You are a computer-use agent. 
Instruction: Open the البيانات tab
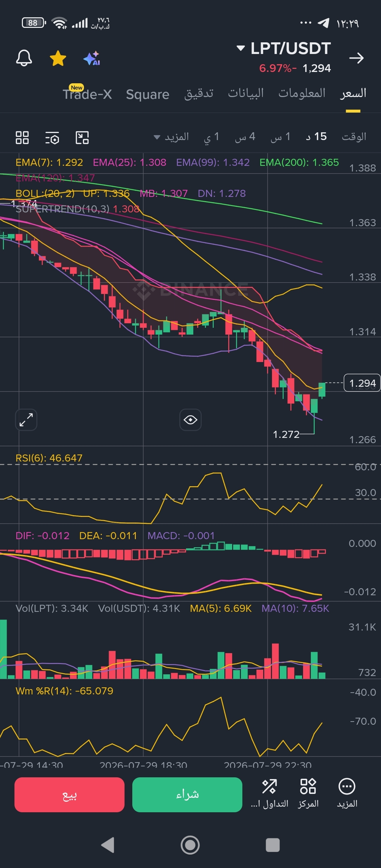246,93
